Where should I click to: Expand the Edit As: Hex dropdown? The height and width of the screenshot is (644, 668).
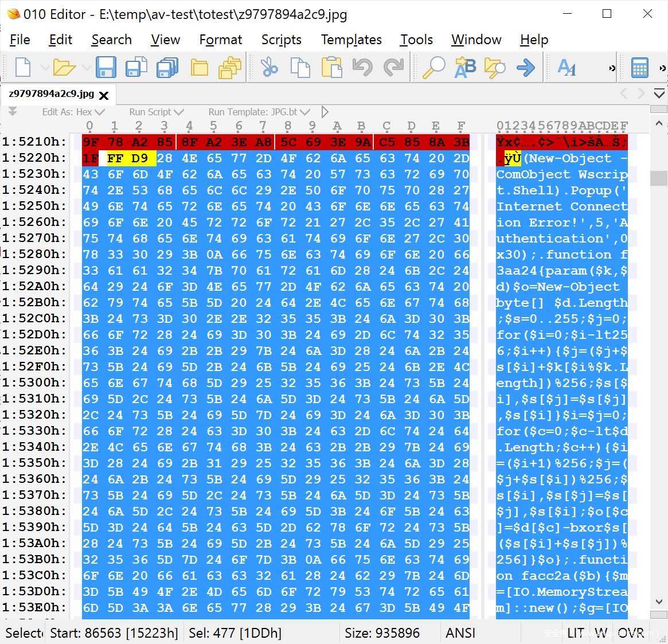pos(73,112)
